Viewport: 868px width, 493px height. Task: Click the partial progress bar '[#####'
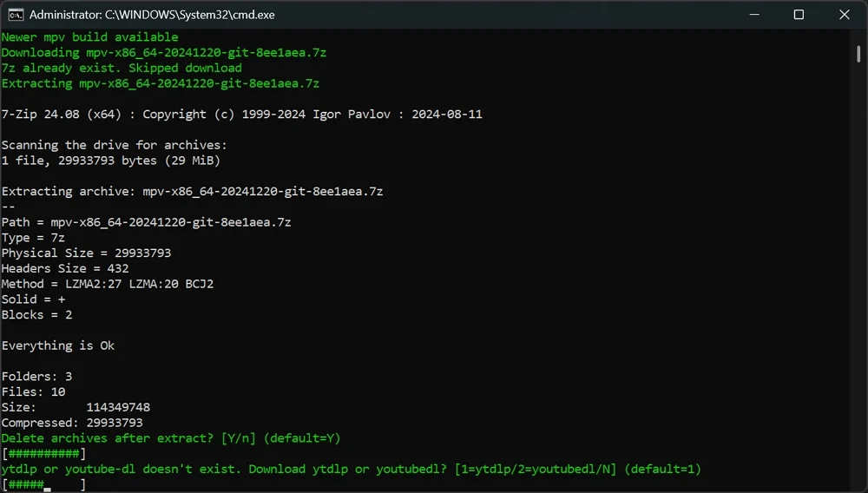pos(44,484)
